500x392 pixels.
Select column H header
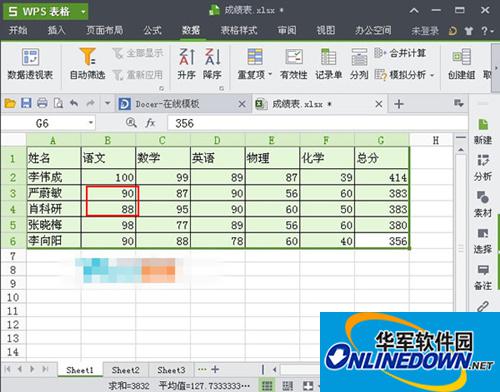[x=435, y=140]
